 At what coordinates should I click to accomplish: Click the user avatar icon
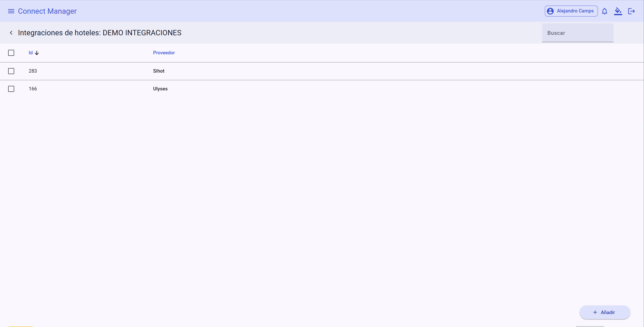point(550,11)
